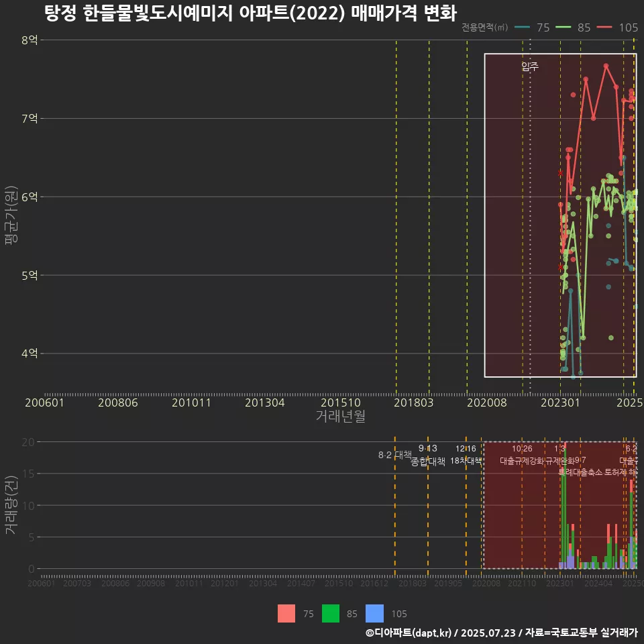This screenshot has height=644, width=644.
Task: Click the 6억 y-axis label
Action: click(30, 197)
